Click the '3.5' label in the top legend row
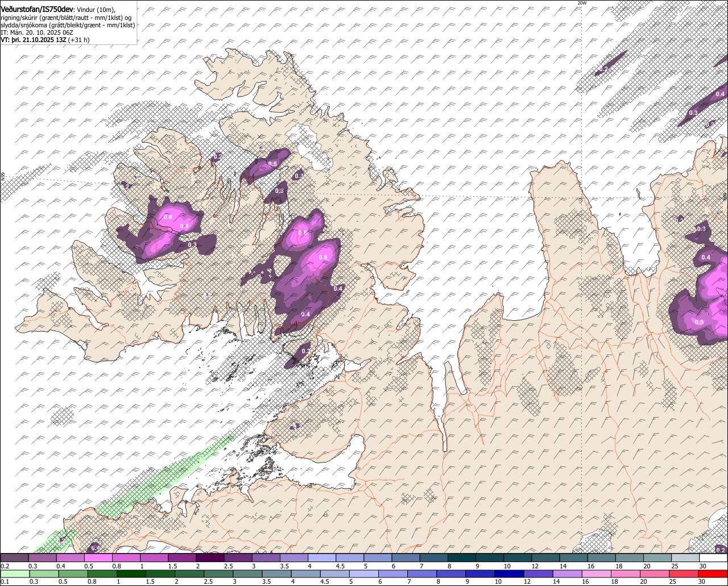This screenshot has height=586, width=728. click(x=285, y=566)
